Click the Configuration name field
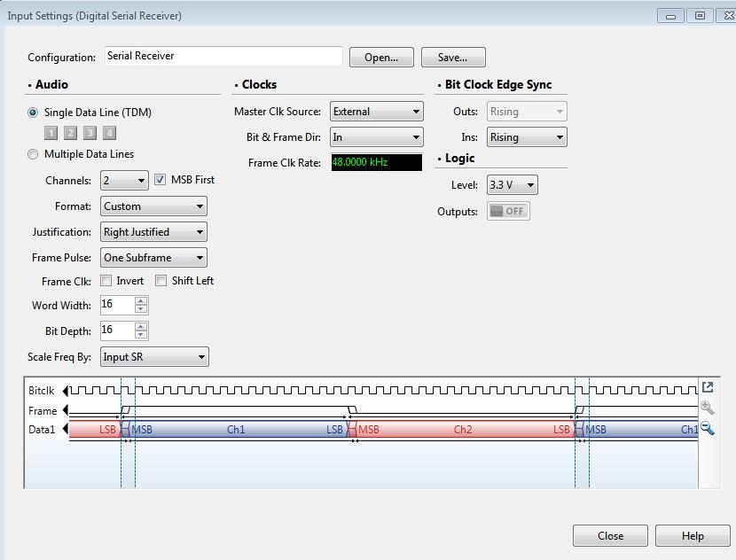Image resolution: width=736 pixels, height=560 pixels. coord(223,57)
